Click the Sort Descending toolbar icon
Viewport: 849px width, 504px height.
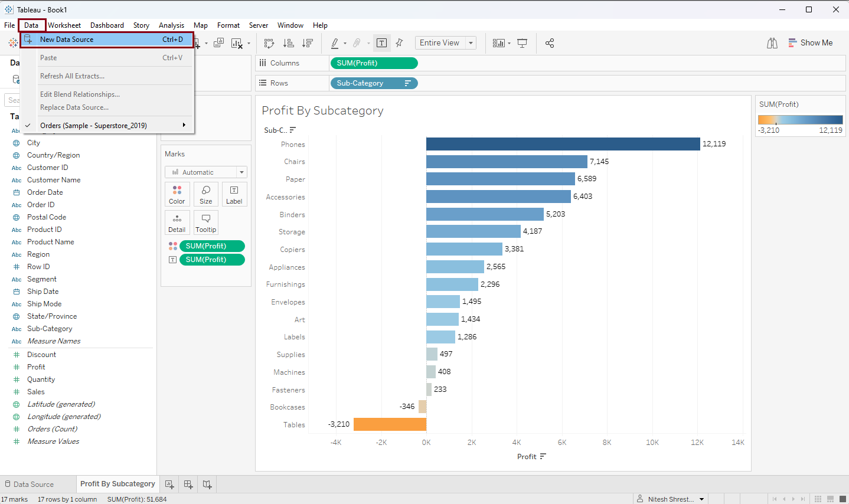pos(308,43)
